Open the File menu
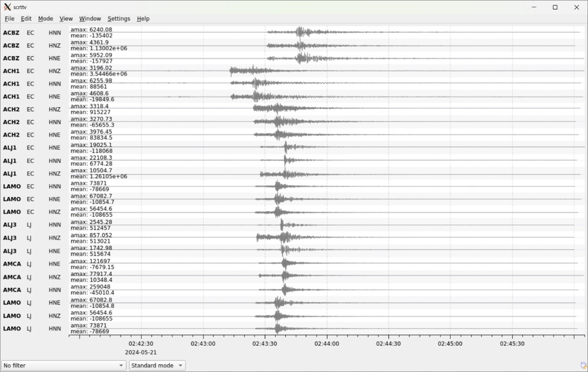 [x=10, y=19]
